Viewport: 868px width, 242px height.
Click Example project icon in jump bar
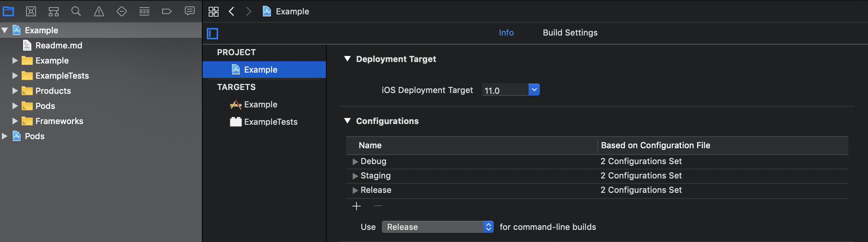(267, 11)
